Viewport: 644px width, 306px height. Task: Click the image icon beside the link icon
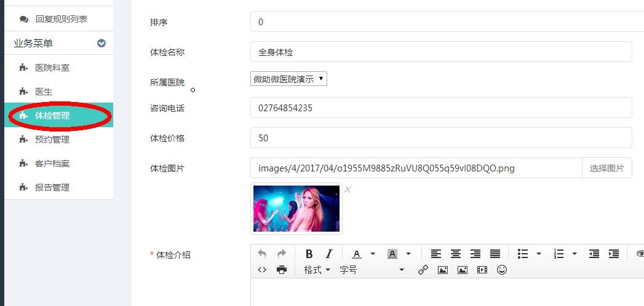[443, 270]
